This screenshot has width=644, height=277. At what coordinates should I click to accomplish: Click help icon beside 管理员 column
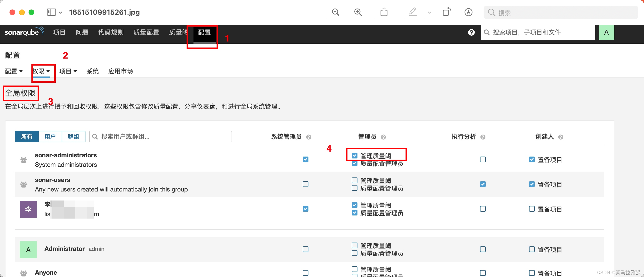(383, 137)
